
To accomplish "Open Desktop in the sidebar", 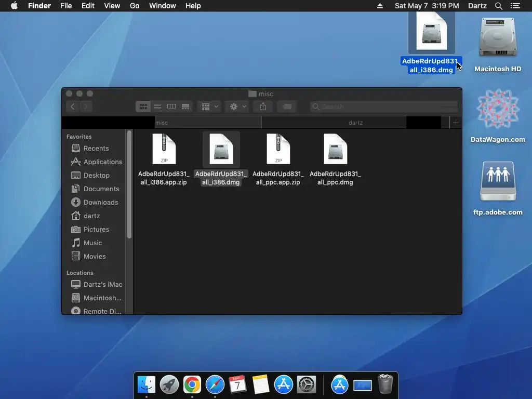I will (x=90, y=176).
